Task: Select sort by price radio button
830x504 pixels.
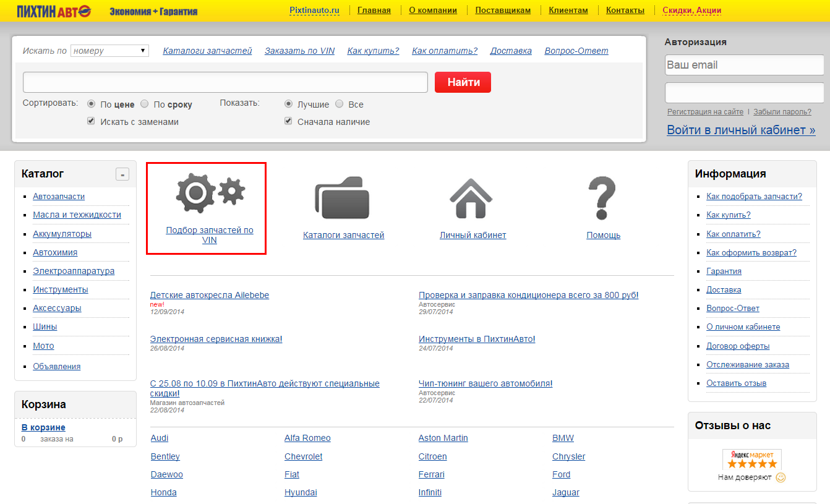Action: pos(92,104)
